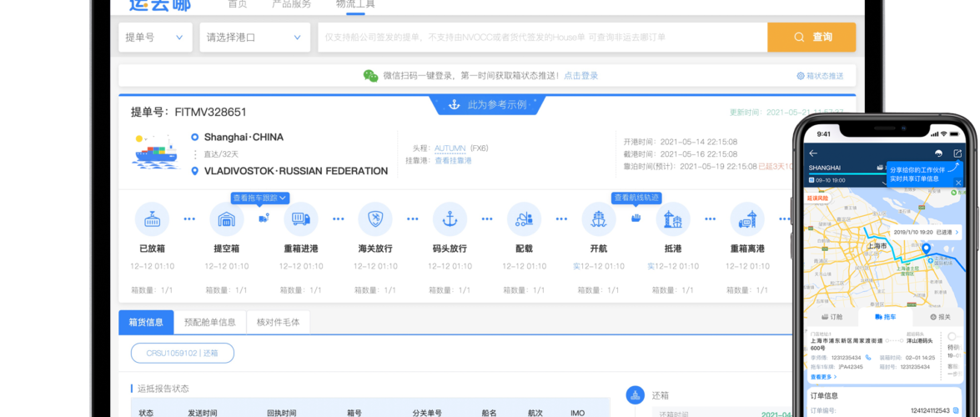Tap the copy icon next to order number
The width and height of the screenshot is (980, 417).
pos(956,410)
